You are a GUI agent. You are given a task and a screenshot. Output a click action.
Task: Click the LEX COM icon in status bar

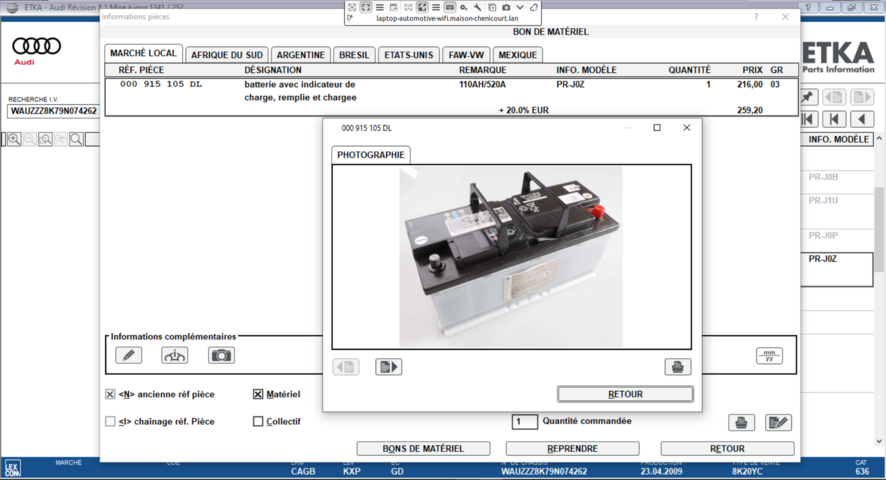[x=12, y=468]
